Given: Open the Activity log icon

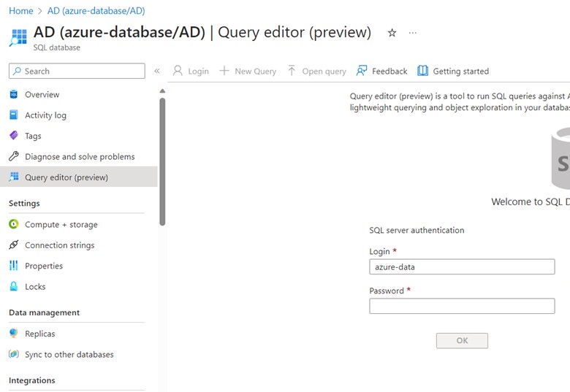Looking at the screenshot, I should pyautogui.click(x=13, y=115).
